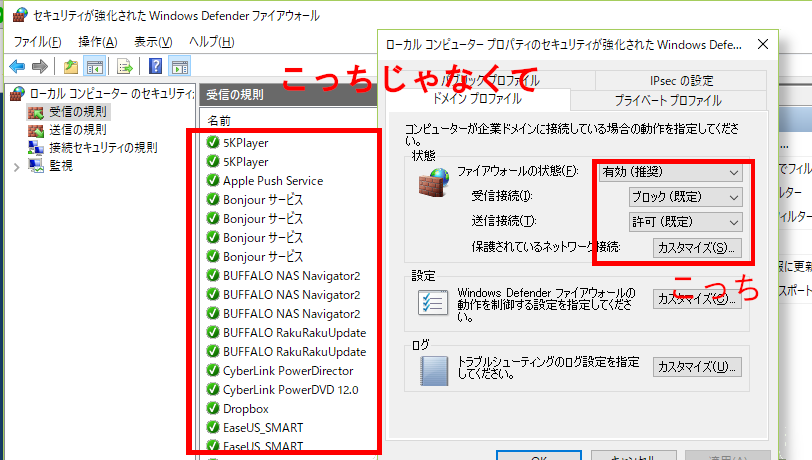Click the checklist icon in 設定 section

click(x=432, y=303)
